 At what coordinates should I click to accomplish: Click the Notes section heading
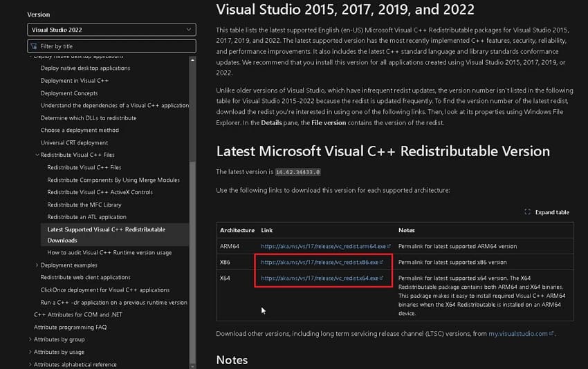tap(232, 359)
